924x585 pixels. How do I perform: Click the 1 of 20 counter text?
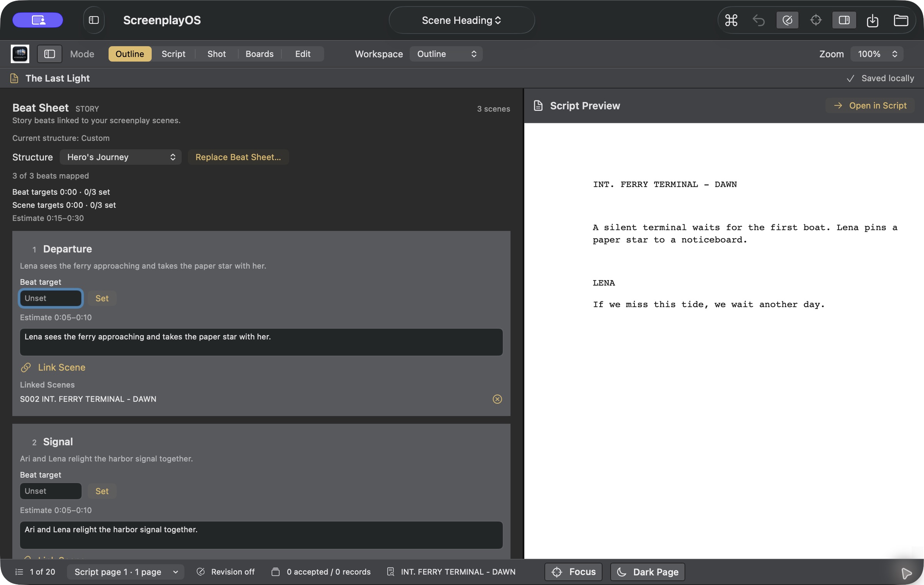[x=42, y=572]
